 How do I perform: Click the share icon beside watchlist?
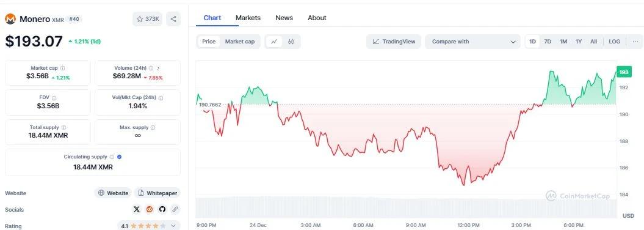[173, 19]
